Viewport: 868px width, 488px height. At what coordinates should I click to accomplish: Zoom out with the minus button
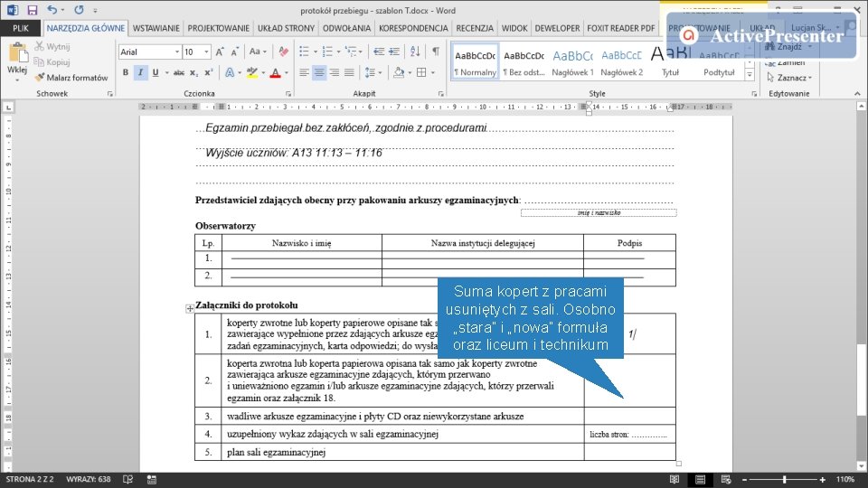(x=744, y=480)
